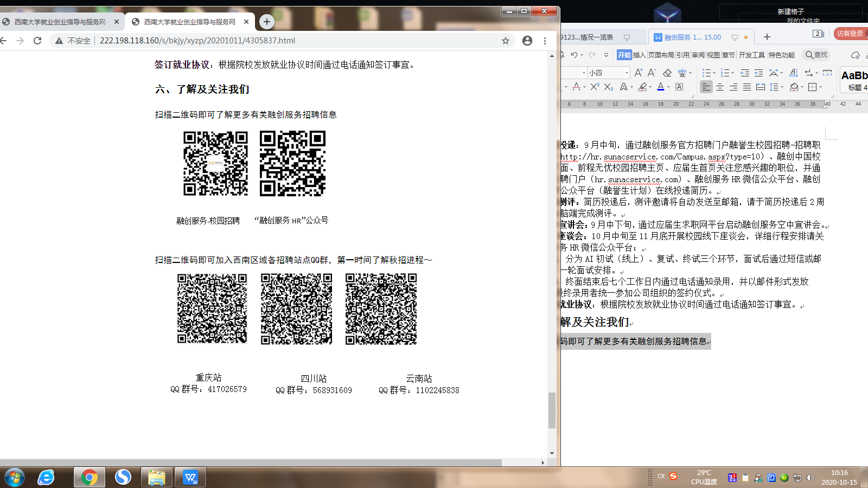The image size is (868, 488).
Task: Click the clear formatting eraser icon
Action: (667, 73)
